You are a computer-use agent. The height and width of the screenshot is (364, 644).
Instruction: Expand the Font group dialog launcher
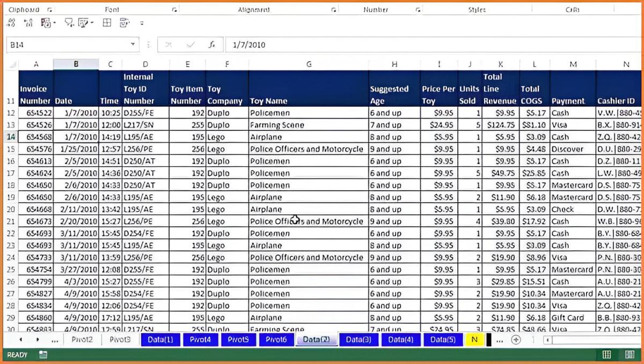[x=174, y=10]
